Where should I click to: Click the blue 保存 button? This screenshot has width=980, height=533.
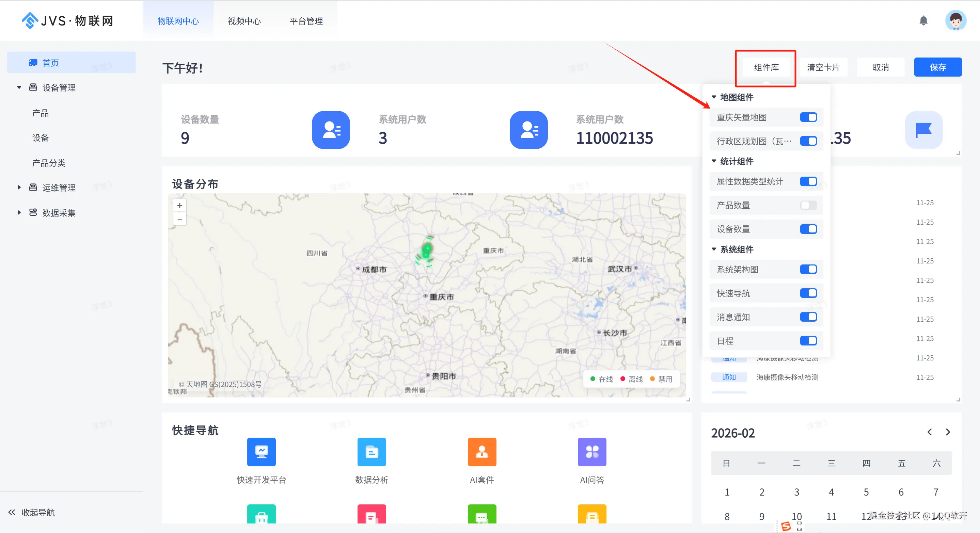click(937, 67)
